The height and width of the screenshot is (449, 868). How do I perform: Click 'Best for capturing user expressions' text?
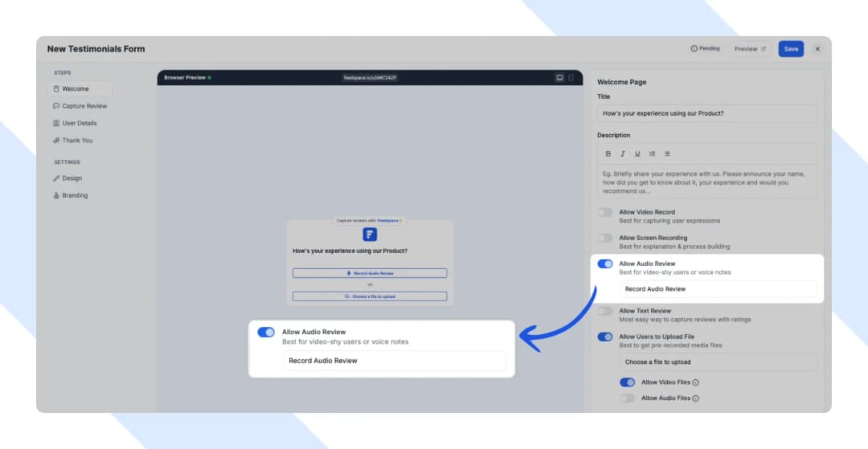(669, 221)
